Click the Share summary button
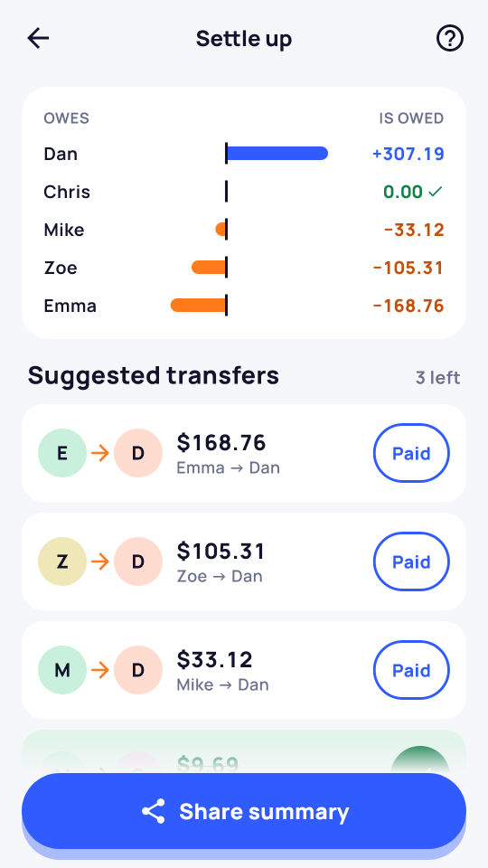 coord(244,811)
